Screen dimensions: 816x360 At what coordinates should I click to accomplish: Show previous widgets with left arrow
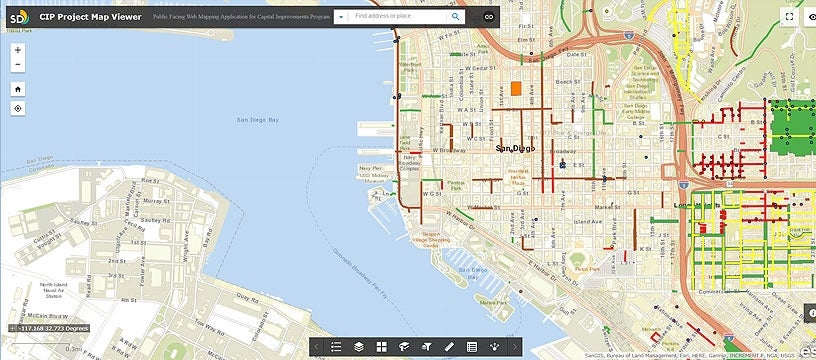coord(317,347)
